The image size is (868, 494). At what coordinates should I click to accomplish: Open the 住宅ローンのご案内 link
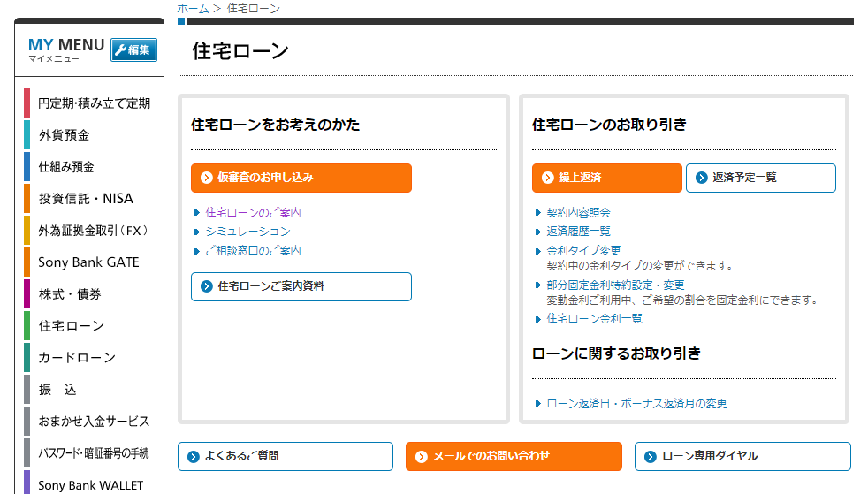tap(253, 213)
